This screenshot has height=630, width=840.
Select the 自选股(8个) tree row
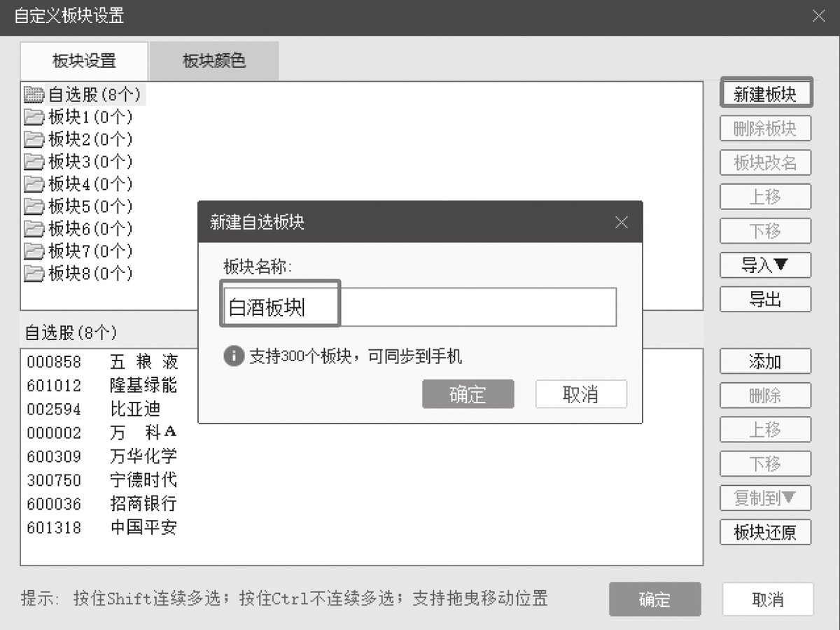click(84, 94)
